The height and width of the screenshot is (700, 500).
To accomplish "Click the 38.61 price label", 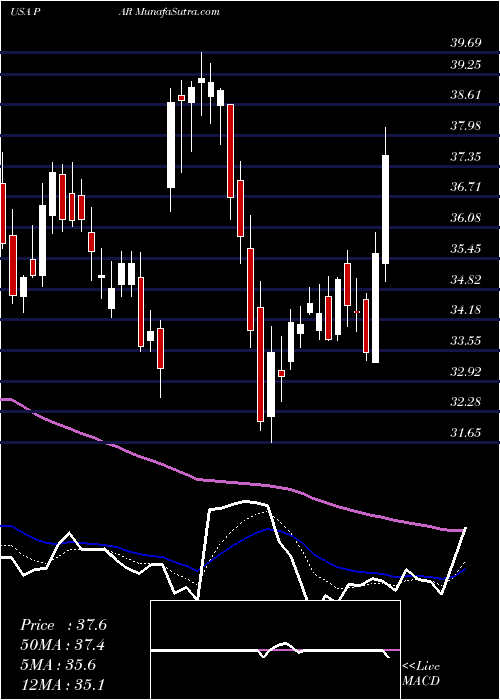I will (x=466, y=95).
